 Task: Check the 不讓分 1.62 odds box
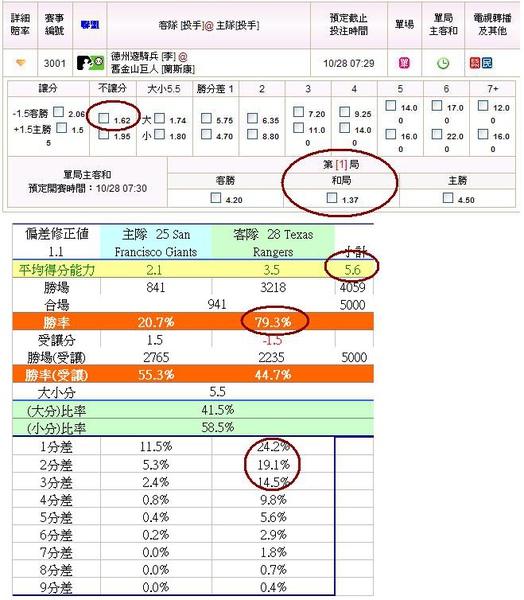104,118
